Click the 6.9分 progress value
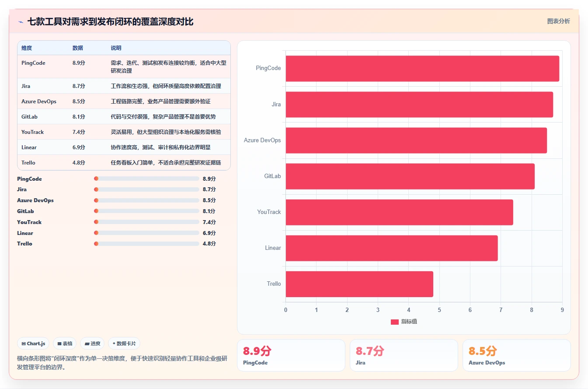The width and height of the screenshot is (588, 389). [209, 233]
